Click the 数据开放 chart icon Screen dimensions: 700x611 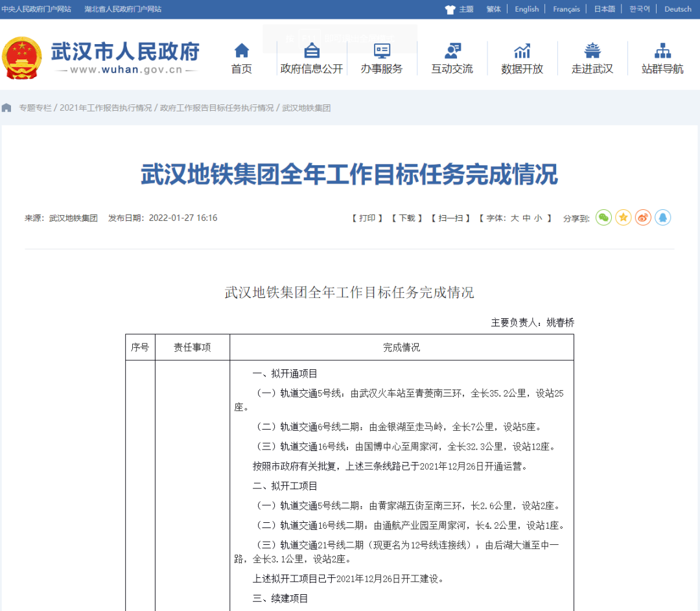coord(522,51)
